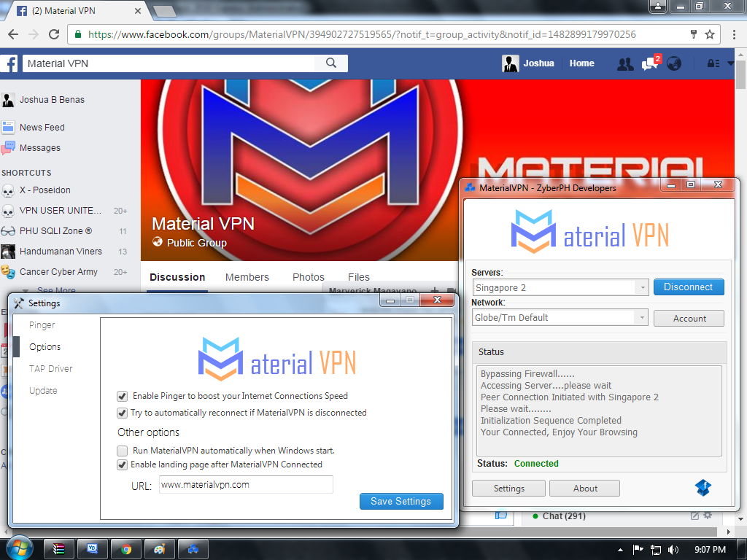Open MaterialVPN taskbar icon
The height and width of the screenshot is (560, 747).
click(193, 550)
